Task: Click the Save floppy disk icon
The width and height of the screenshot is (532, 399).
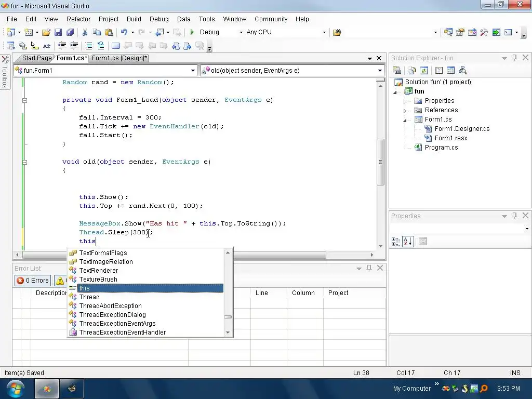Action: [58, 32]
